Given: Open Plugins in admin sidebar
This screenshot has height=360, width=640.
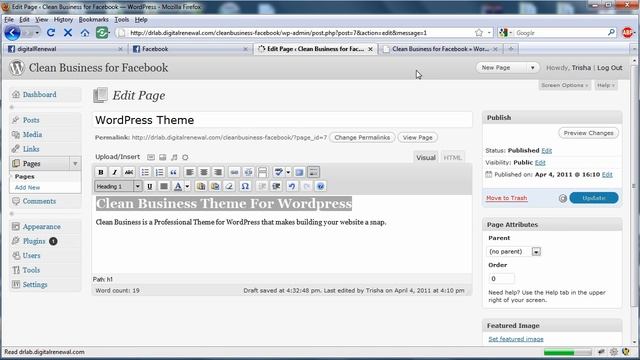Looking at the screenshot, I should pyautogui.click(x=34, y=241).
